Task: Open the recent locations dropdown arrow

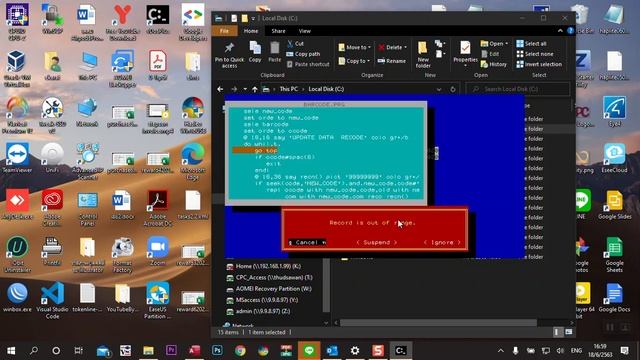Action: (x=245, y=89)
